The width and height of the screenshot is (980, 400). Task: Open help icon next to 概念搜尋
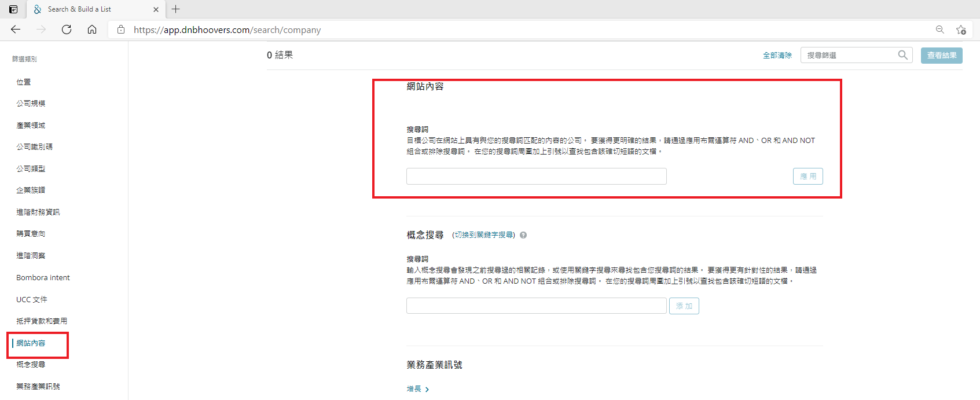pyautogui.click(x=523, y=235)
